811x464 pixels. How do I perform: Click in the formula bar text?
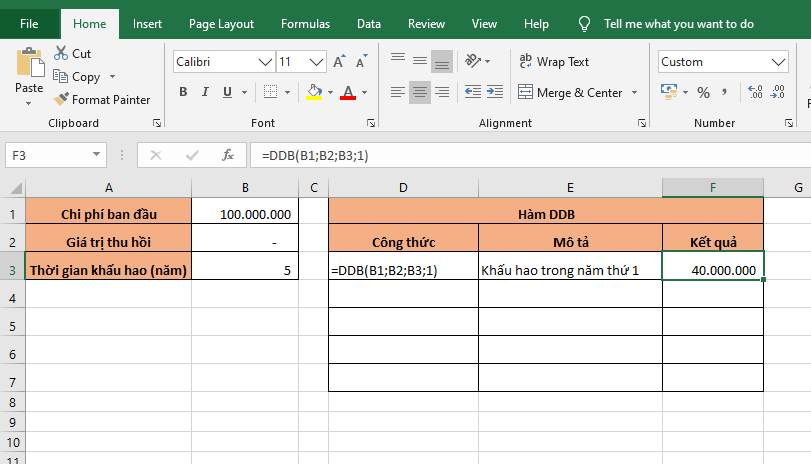click(315, 156)
